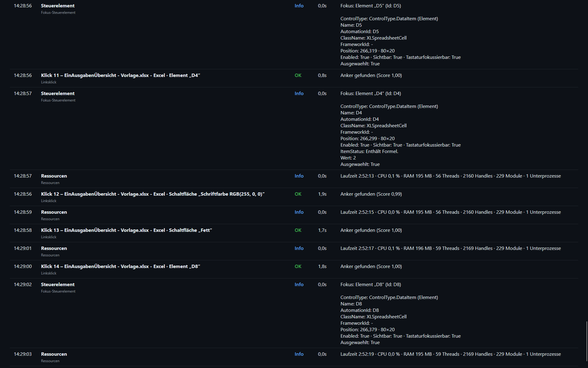Select the Klick 12 Schriftfarbe log entry

153,194
